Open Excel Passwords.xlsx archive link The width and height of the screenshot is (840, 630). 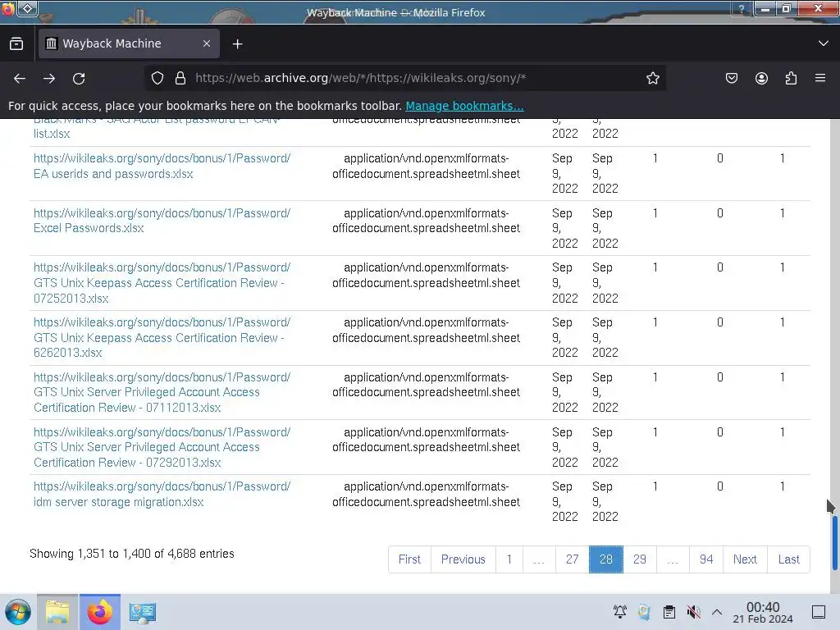162,221
